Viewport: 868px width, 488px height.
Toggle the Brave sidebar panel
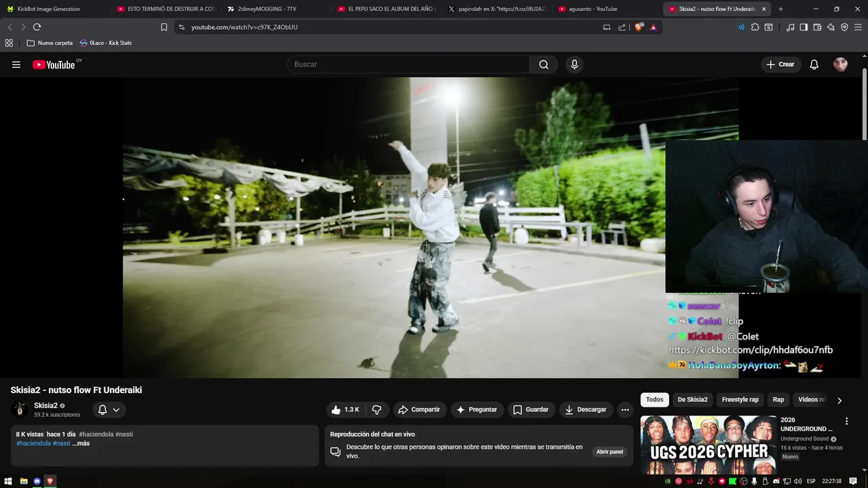pyautogui.click(x=804, y=27)
